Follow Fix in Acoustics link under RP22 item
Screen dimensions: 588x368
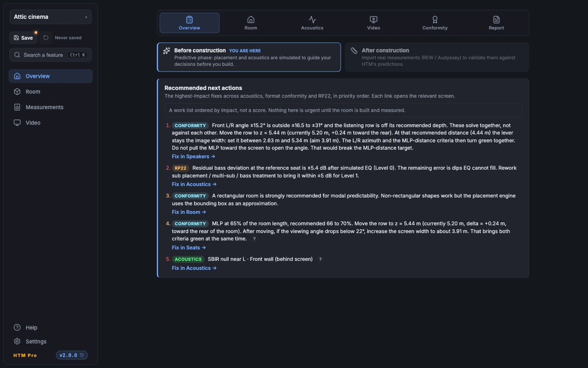tap(194, 184)
